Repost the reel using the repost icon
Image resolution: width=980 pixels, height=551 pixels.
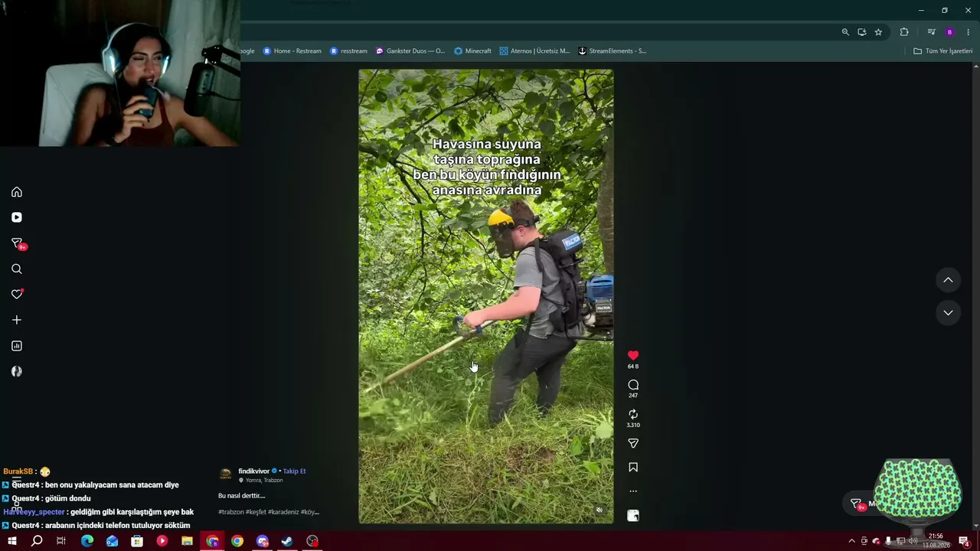click(x=633, y=414)
